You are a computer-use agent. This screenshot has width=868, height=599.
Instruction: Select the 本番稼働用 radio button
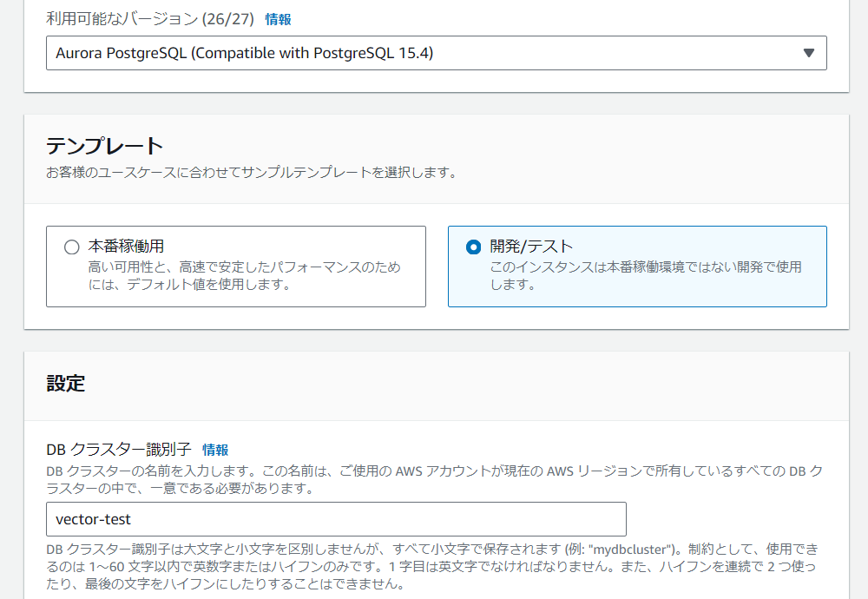click(71, 247)
